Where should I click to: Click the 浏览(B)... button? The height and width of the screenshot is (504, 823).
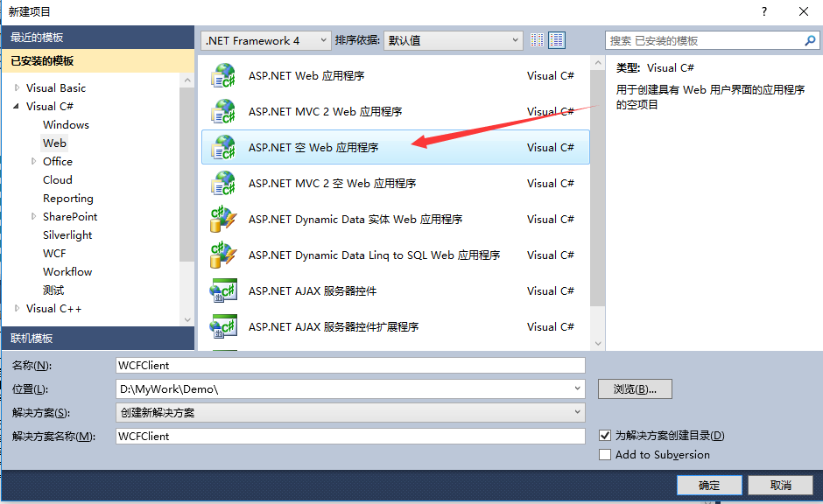(x=635, y=389)
